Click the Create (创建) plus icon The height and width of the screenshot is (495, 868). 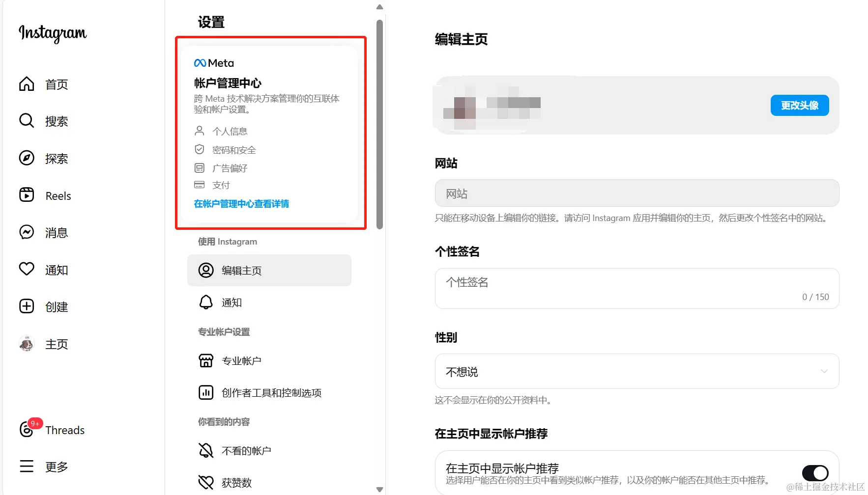click(27, 306)
